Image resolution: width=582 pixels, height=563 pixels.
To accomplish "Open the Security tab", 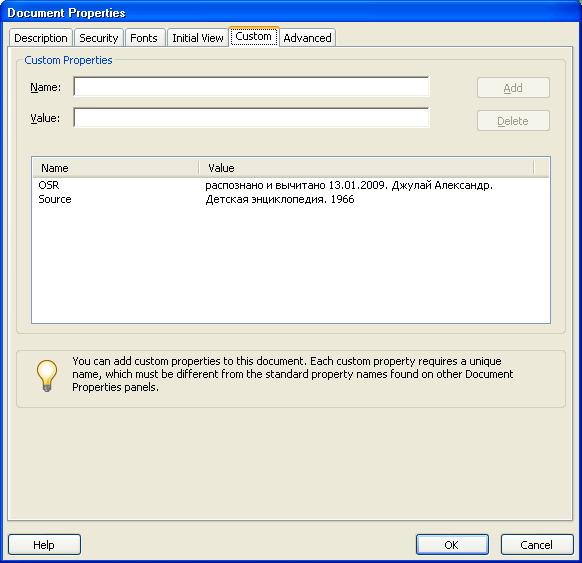I will click(99, 38).
